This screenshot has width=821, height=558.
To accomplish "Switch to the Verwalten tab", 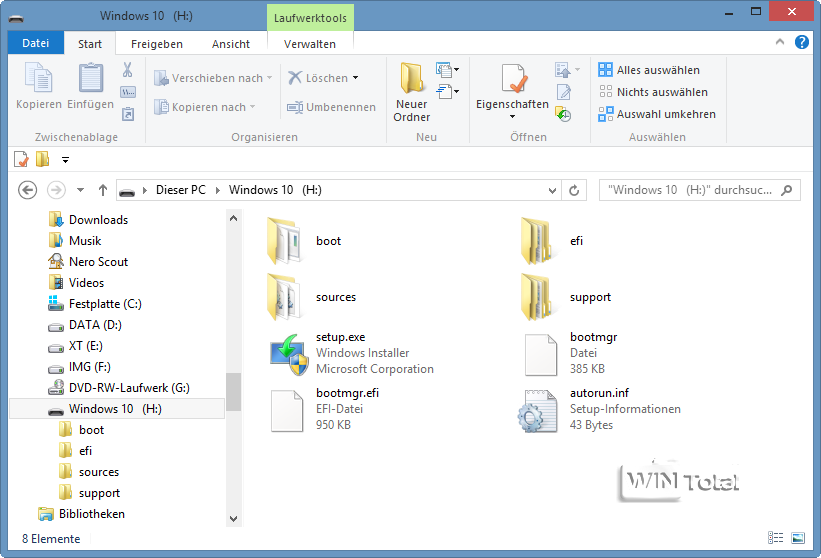I will pos(309,44).
